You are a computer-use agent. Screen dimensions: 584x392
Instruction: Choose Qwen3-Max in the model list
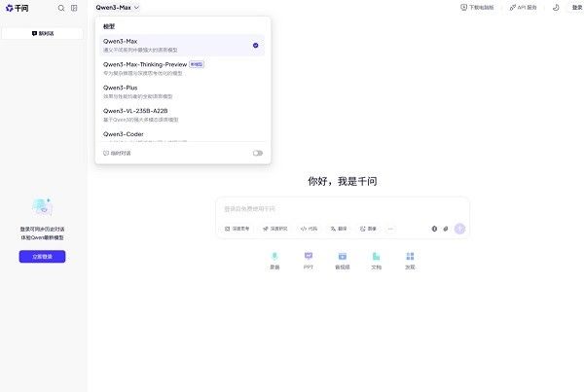point(182,45)
